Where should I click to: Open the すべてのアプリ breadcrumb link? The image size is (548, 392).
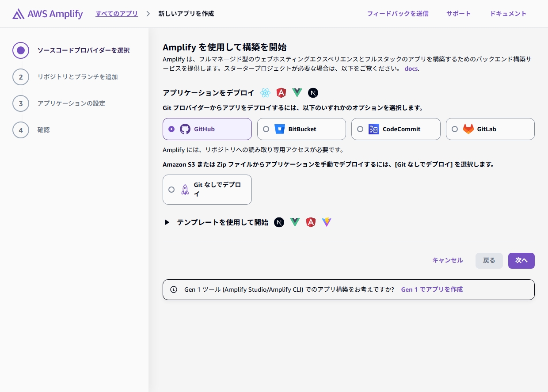pos(117,14)
